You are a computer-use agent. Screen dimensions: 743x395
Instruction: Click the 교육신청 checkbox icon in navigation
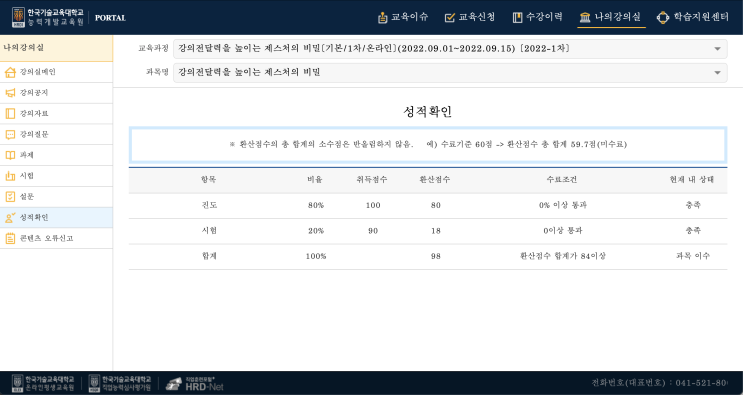tap(450, 18)
